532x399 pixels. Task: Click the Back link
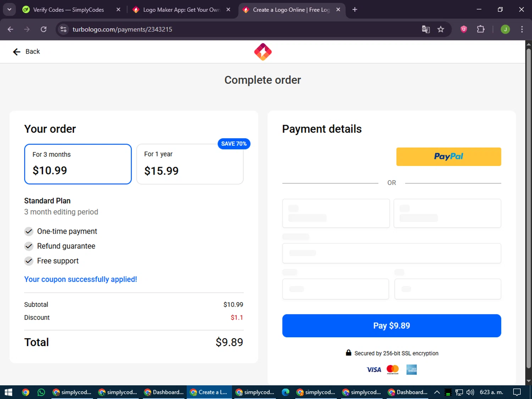(x=26, y=52)
